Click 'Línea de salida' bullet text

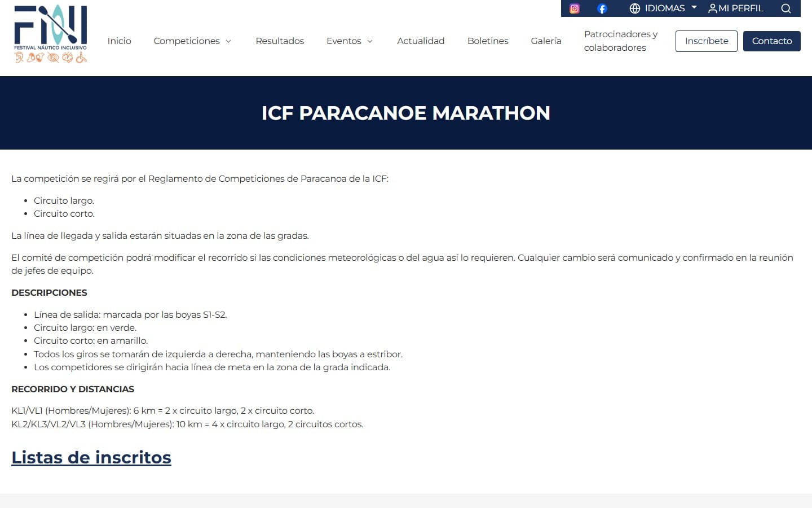coord(130,314)
